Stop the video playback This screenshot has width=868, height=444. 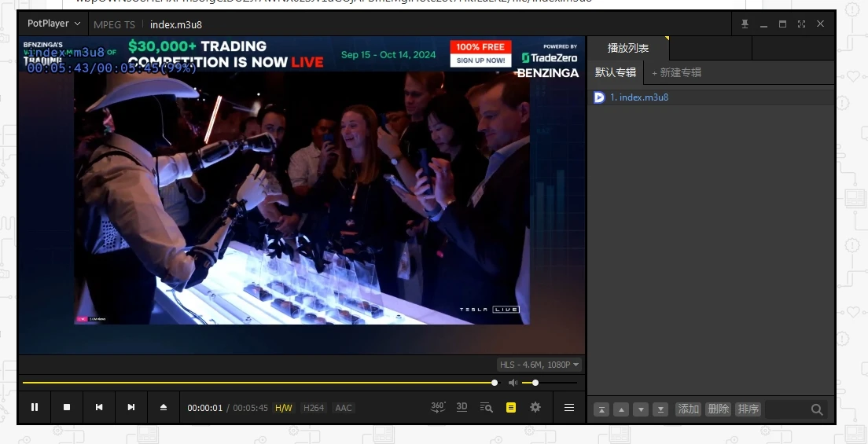pos(67,407)
